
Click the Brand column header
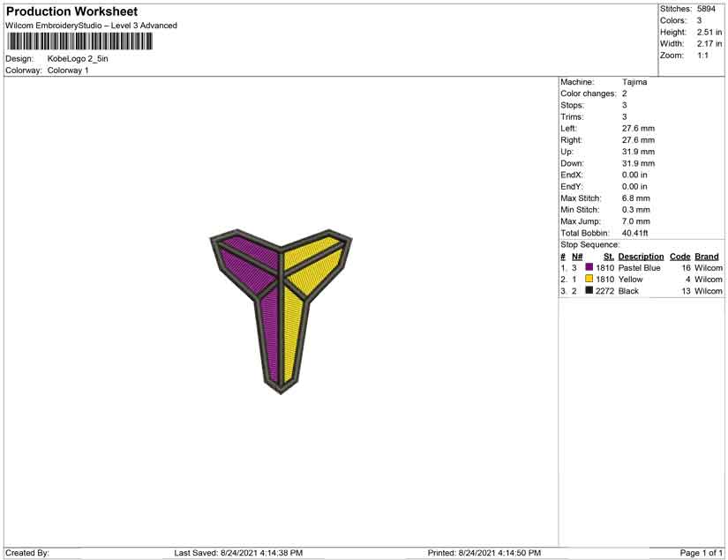pyautogui.click(x=707, y=257)
